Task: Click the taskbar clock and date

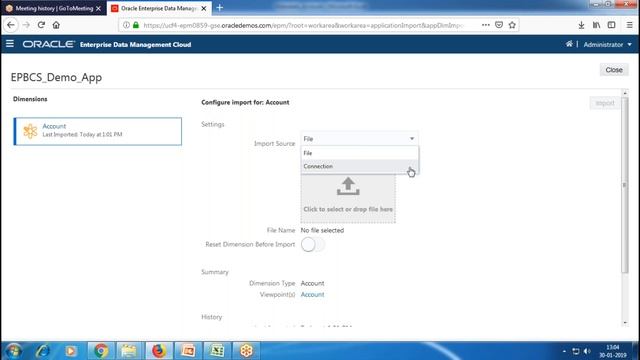Action: pyautogui.click(x=613, y=351)
